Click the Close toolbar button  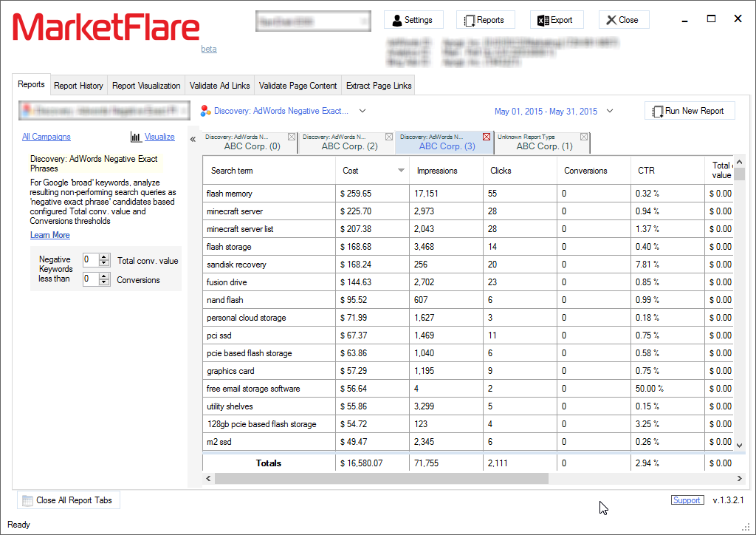(x=623, y=20)
